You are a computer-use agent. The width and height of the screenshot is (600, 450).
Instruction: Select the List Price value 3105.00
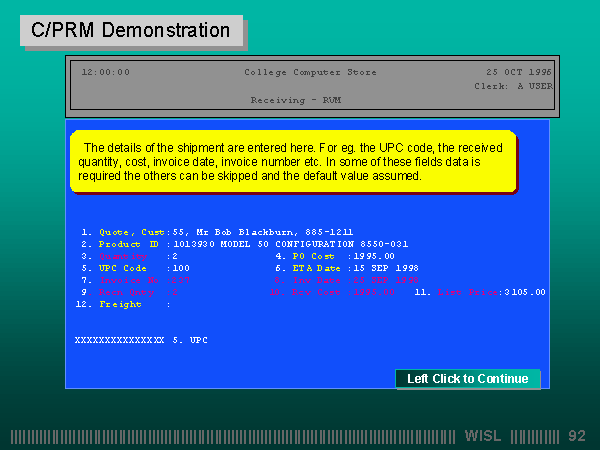(524, 292)
